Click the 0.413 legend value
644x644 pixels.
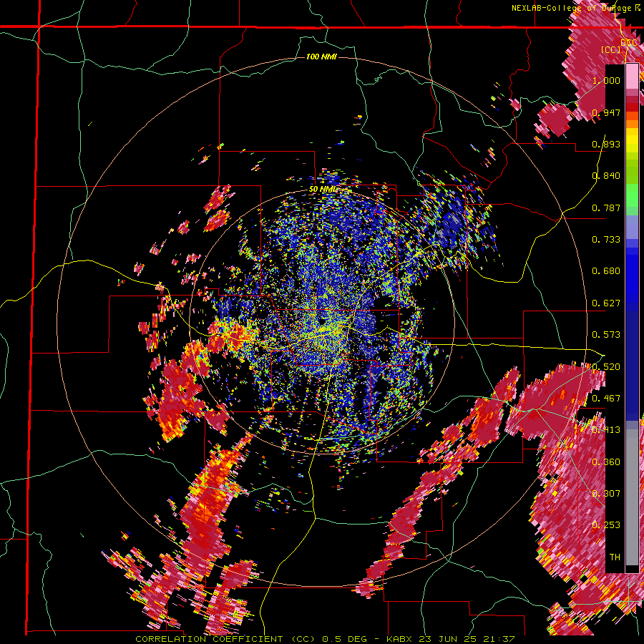606,430
